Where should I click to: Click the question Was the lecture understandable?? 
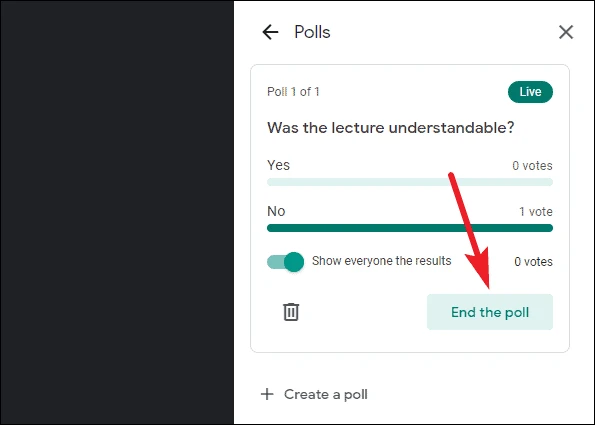[x=390, y=128]
